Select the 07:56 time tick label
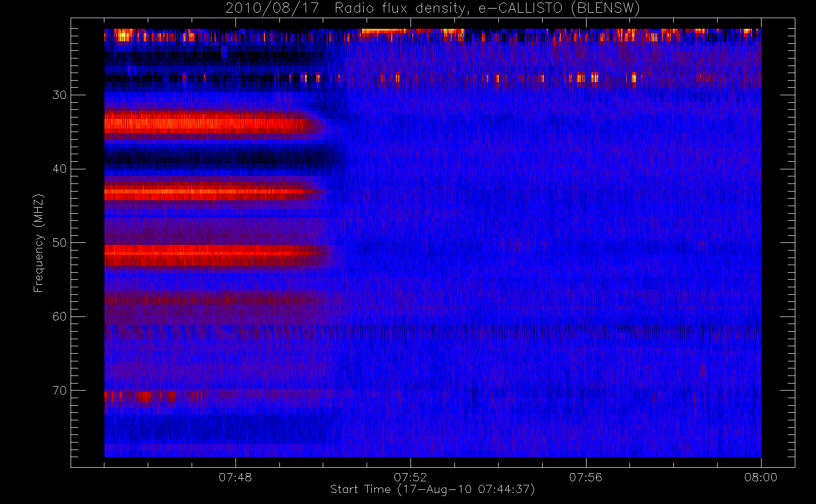This screenshot has height=504, width=816. [x=586, y=477]
